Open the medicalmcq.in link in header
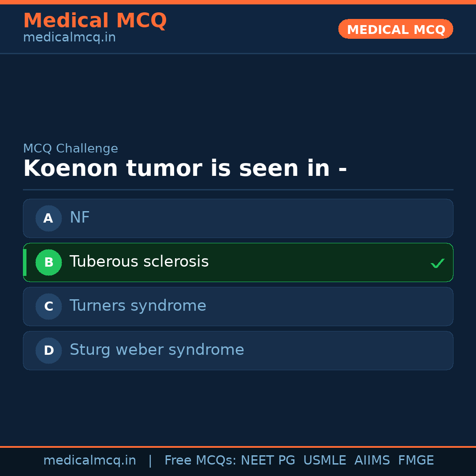The image size is (476, 476). [69, 38]
